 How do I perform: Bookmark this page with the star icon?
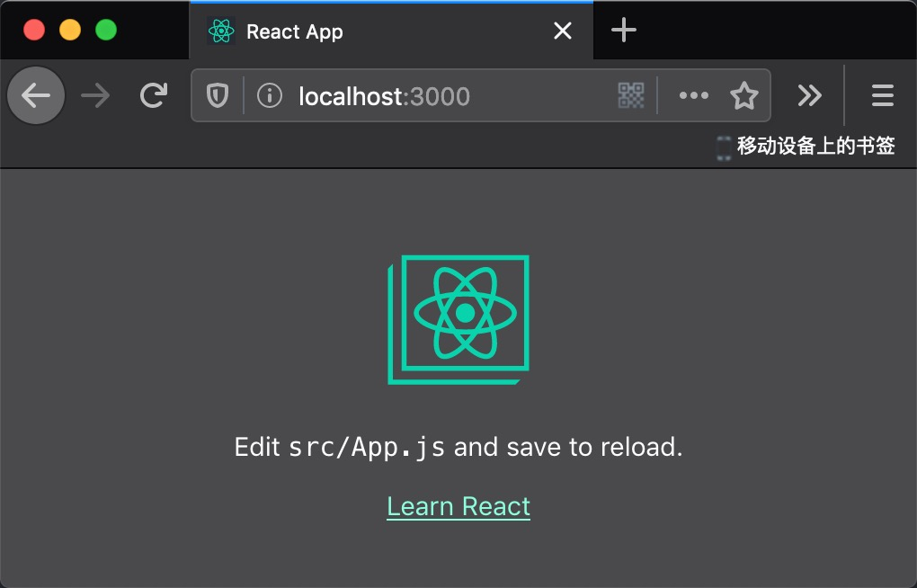click(x=743, y=95)
